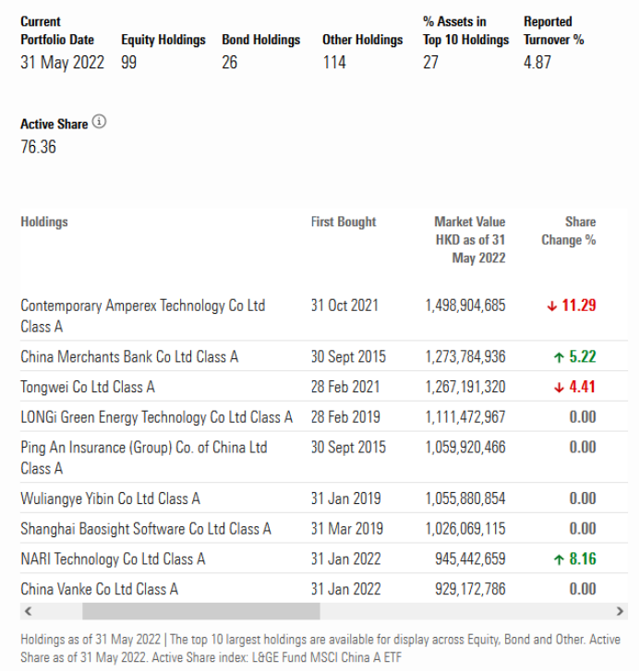Click the green up arrow for NARI Technology
This screenshot has height=672, width=640.
tap(559, 559)
